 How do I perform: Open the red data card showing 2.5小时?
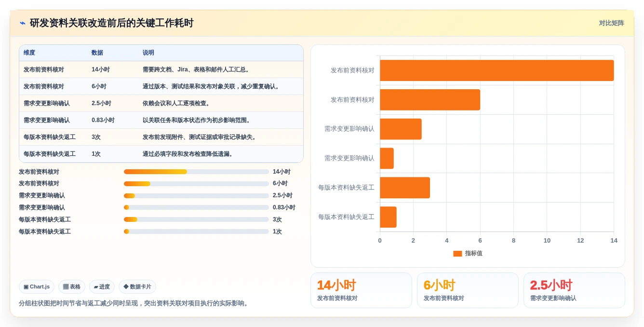[574, 290]
